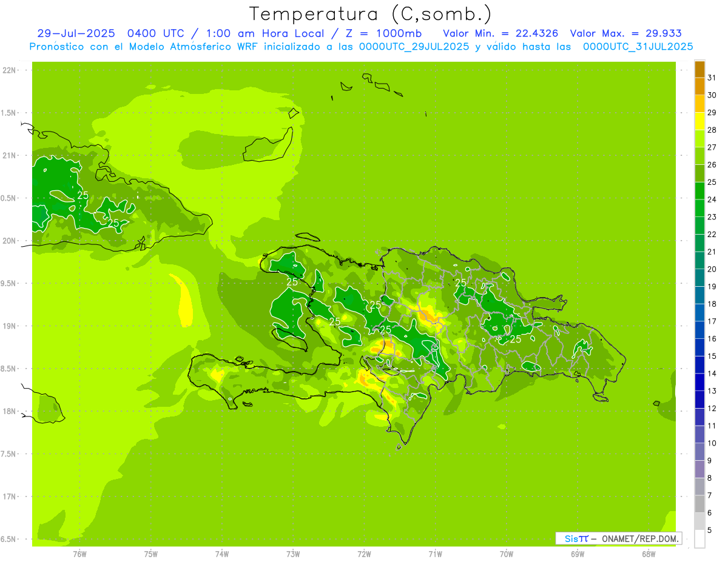This screenshot has width=728, height=562.
Task: Click the 19N latitude axis label
Action: 9,326
